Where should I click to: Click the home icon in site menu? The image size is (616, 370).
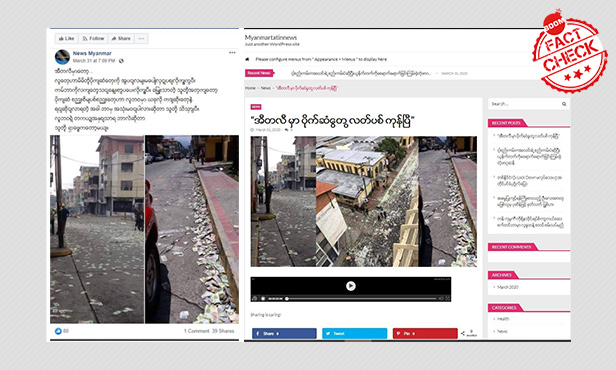[x=247, y=59]
